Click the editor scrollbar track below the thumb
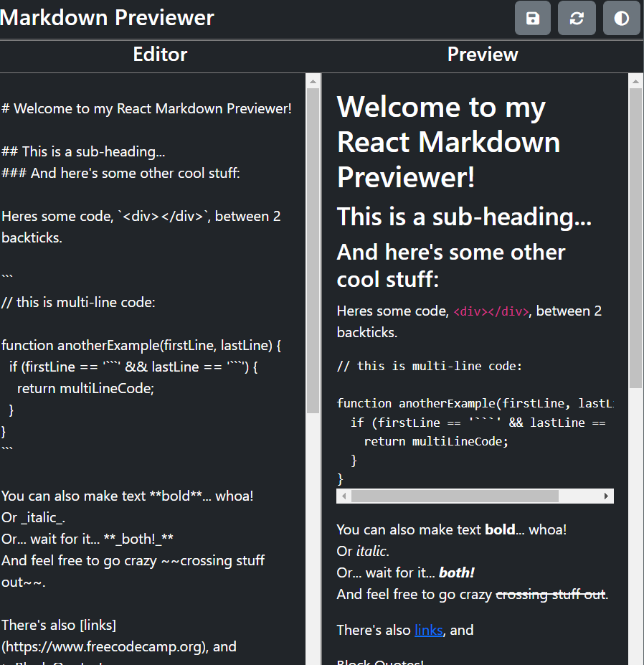Image resolution: width=644 pixels, height=665 pixels. 313,538
